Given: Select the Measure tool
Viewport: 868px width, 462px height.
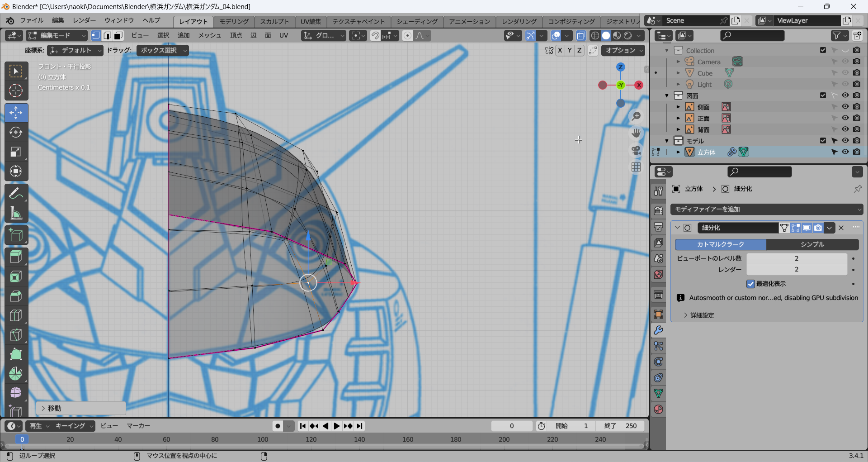Looking at the screenshot, I should (x=16, y=213).
